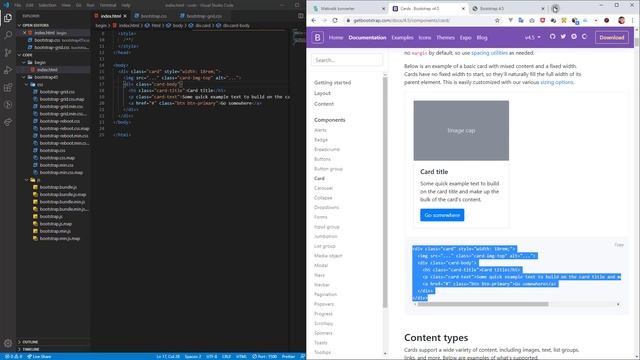Open the v4.5 version dropdown
Screen dimensions: 640x360
(532, 38)
